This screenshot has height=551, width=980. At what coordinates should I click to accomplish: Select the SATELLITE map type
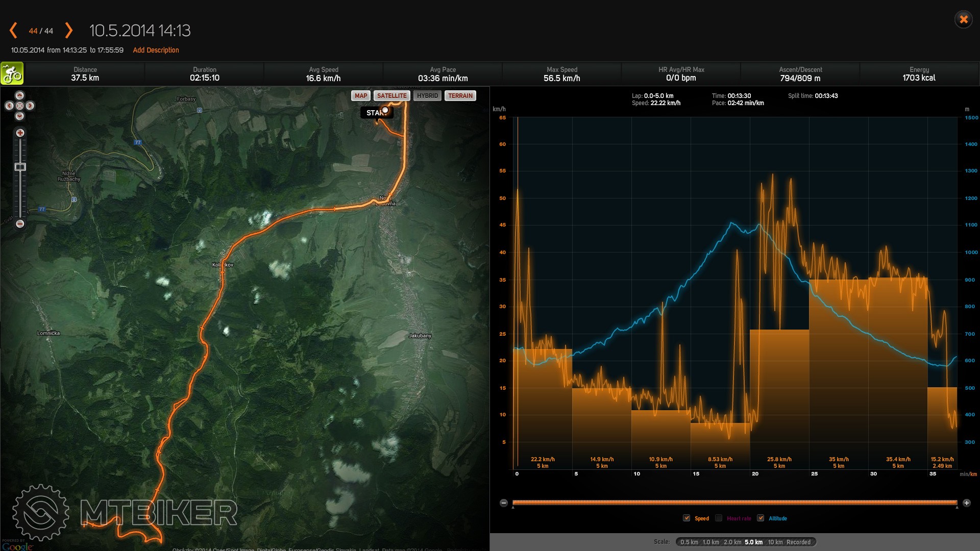click(391, 96)
